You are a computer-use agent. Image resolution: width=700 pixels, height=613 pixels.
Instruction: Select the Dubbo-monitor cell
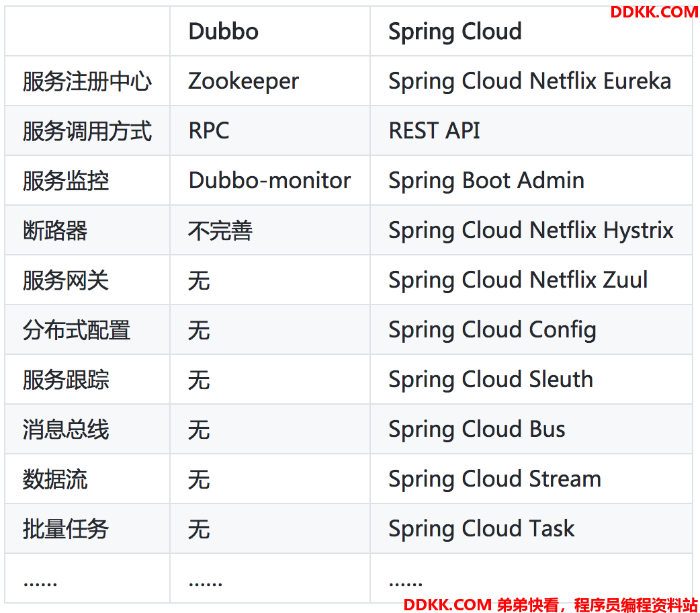(x=269, y=181)
